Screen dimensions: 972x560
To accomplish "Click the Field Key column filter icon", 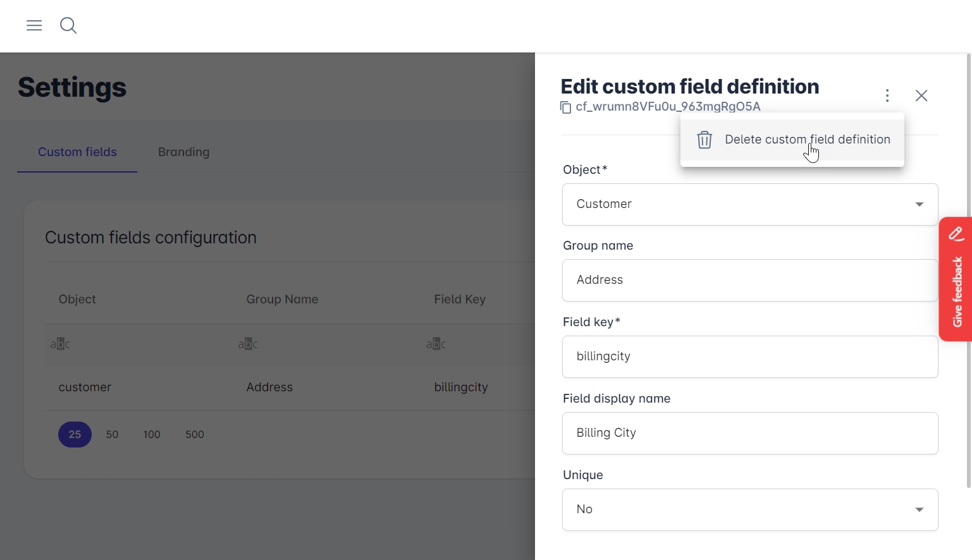I will coord(436,344).
